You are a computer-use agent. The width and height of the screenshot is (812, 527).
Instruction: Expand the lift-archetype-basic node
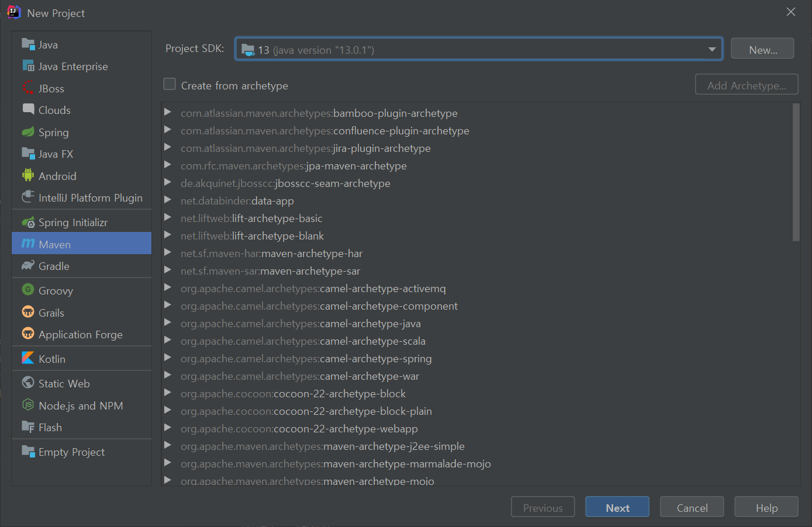168,217
